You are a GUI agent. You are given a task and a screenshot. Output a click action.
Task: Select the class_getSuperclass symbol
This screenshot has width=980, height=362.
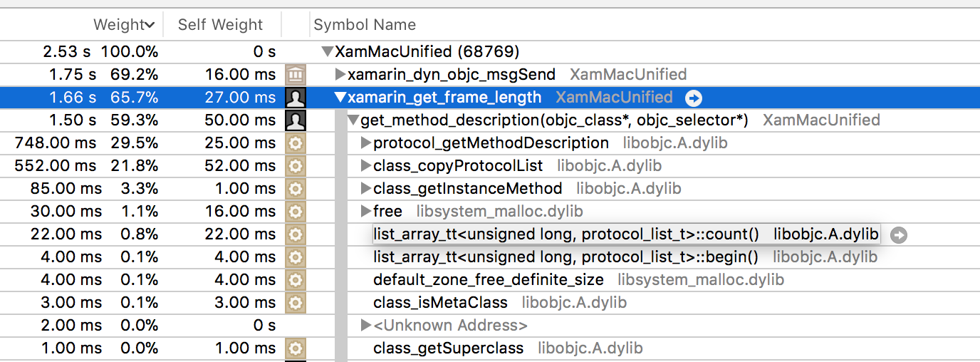[449, 348]
